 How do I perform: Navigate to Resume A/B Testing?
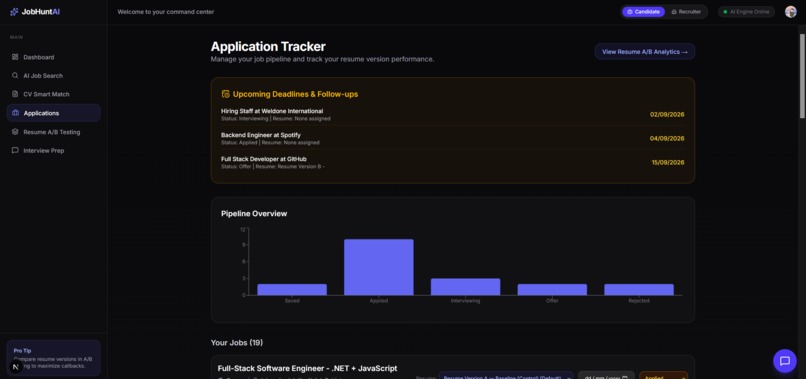pyautogui.click(x=53, y=132)
